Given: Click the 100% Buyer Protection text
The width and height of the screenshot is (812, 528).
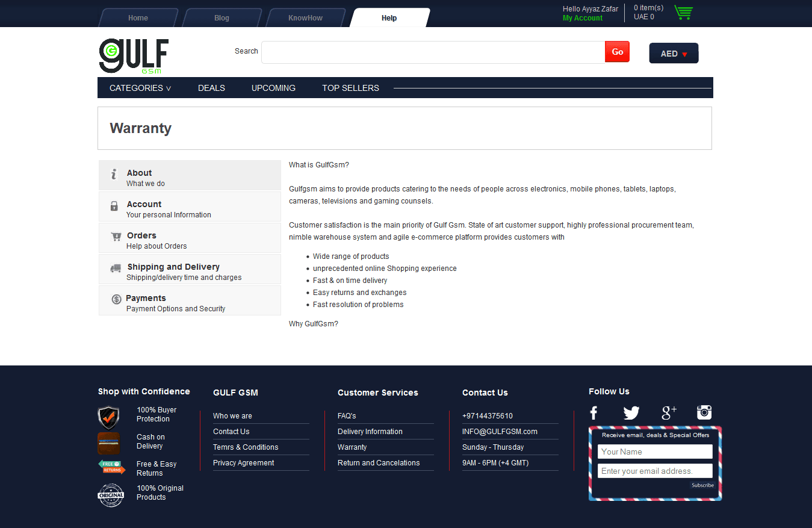Looking at the screenshot, I should coord(157,414).
